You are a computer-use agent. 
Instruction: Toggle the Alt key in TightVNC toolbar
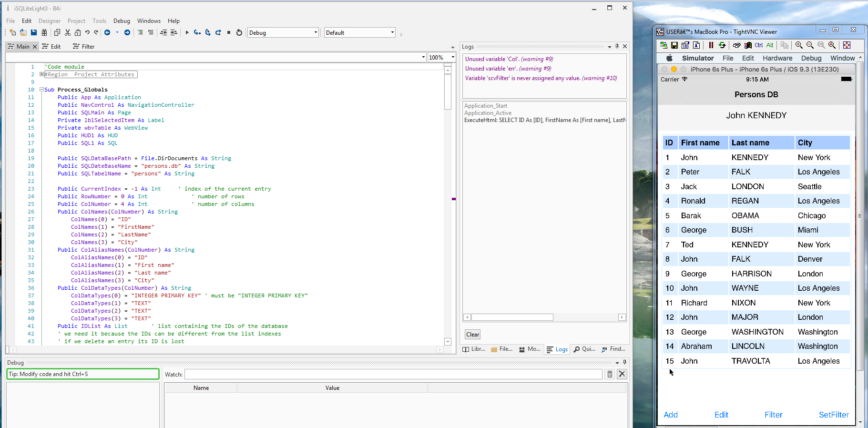(x=770, y=45)
